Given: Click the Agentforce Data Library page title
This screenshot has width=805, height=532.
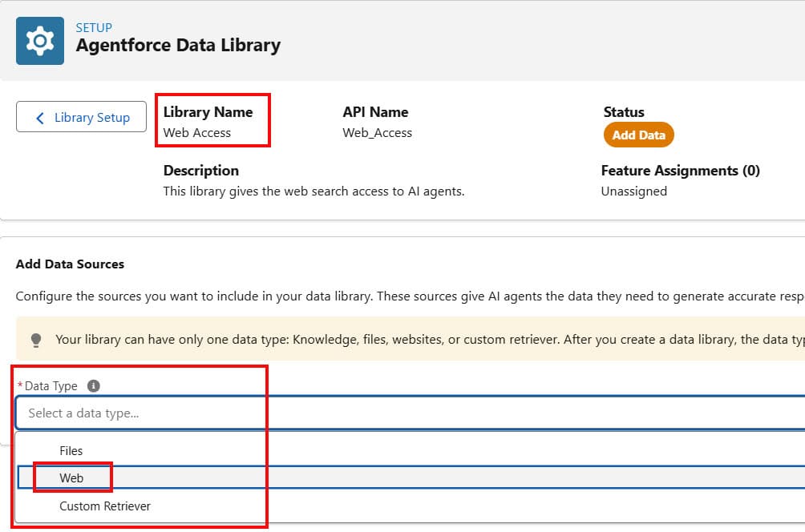Looking at the screenshot, I should [x=178, y=46].
